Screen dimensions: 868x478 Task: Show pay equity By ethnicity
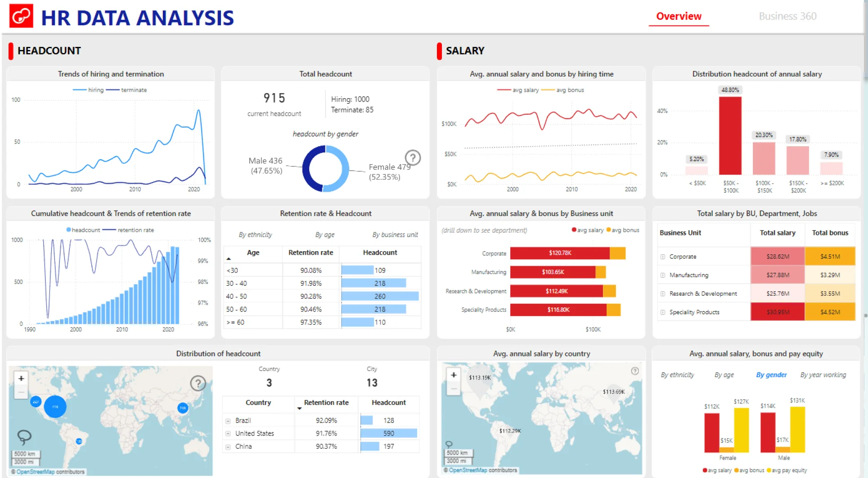[677, 374]
